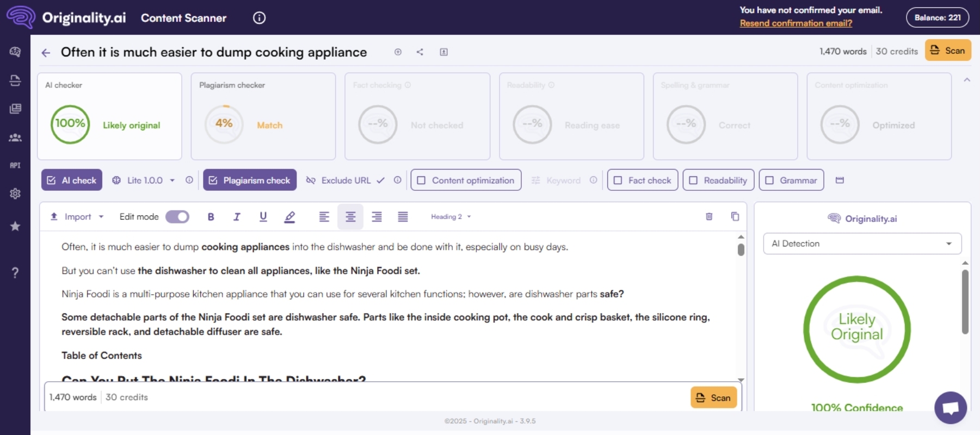Viewport: 980px width, 435px height.
Task: Open the settings gear in sidebar
Action: (15, 194)
